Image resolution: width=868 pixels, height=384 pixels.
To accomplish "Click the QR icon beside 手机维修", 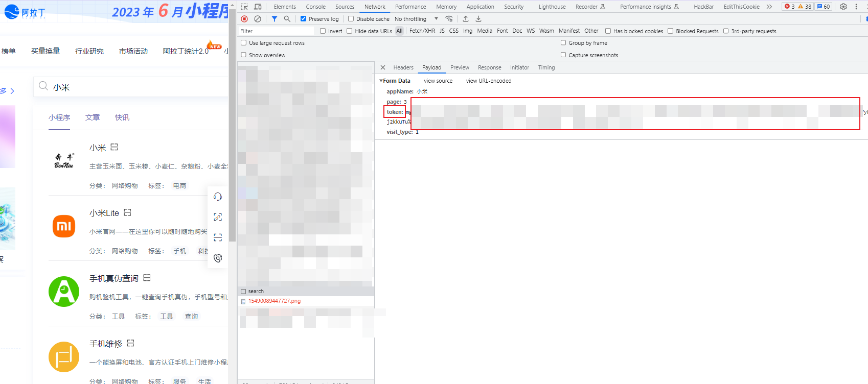I will tap(131, 343).
